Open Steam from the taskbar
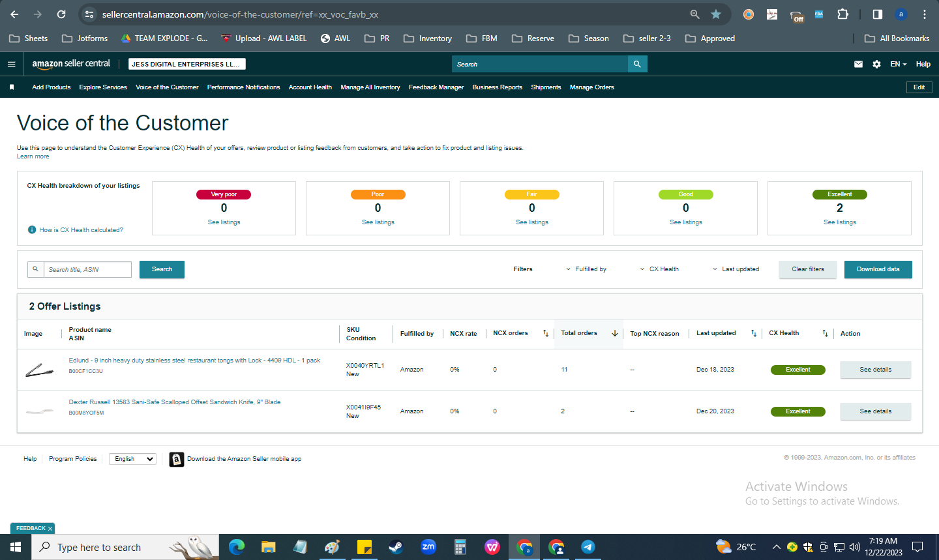Screen dimensions: 939x560 (x=396, y=547)
